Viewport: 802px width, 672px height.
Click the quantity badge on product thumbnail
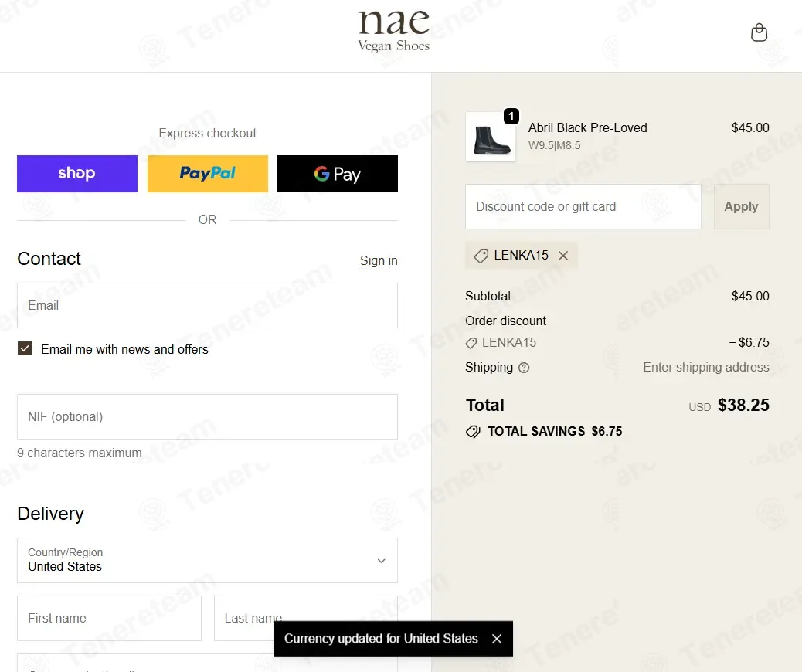pos(511,116)
